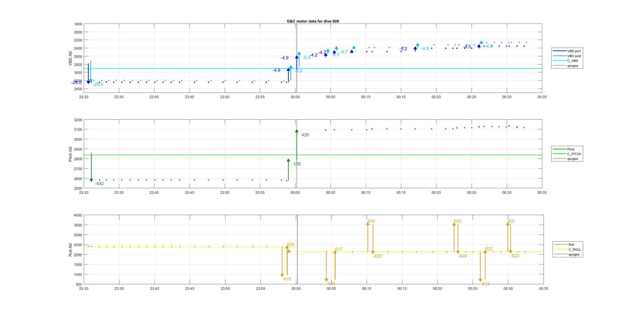Viewport: 644px width, 319px height.
Task: Select the 'Pitch' legend entry
Action: click(x=571, y=149)
